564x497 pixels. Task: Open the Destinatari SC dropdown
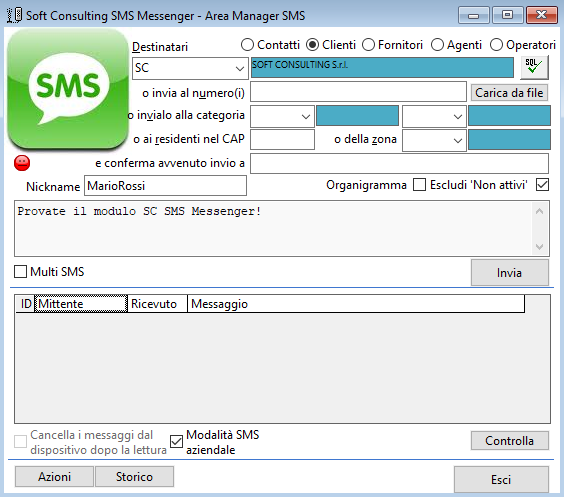tap(240, 68)
